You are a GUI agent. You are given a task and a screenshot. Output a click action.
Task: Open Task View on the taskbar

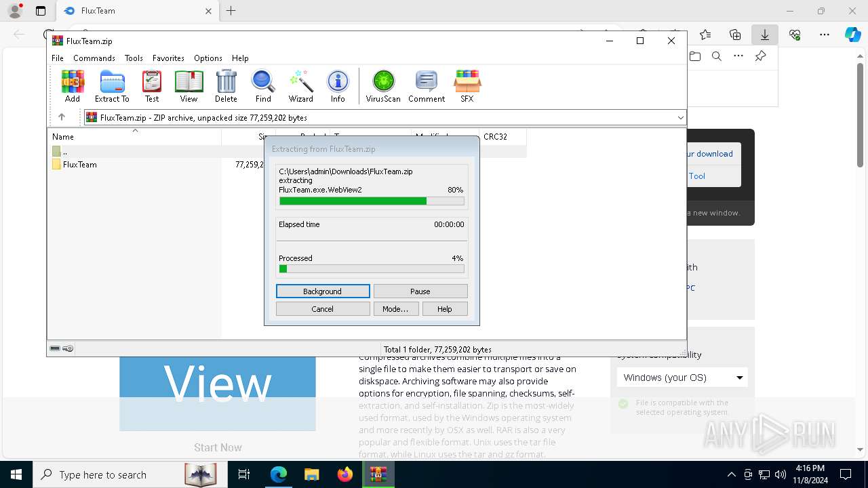244,474
